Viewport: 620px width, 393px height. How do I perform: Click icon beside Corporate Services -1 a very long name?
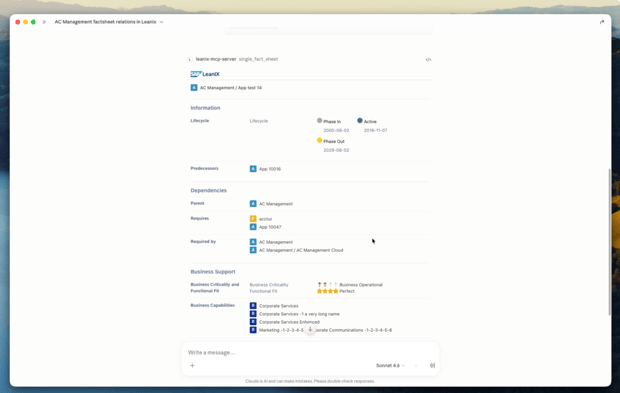point(253,314)
